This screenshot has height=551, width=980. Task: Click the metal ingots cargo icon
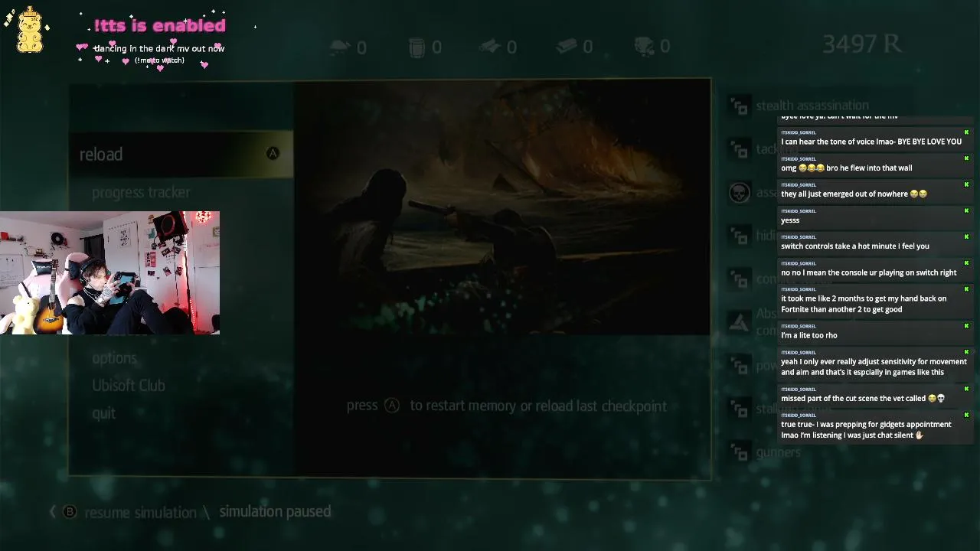pos(567,47)
